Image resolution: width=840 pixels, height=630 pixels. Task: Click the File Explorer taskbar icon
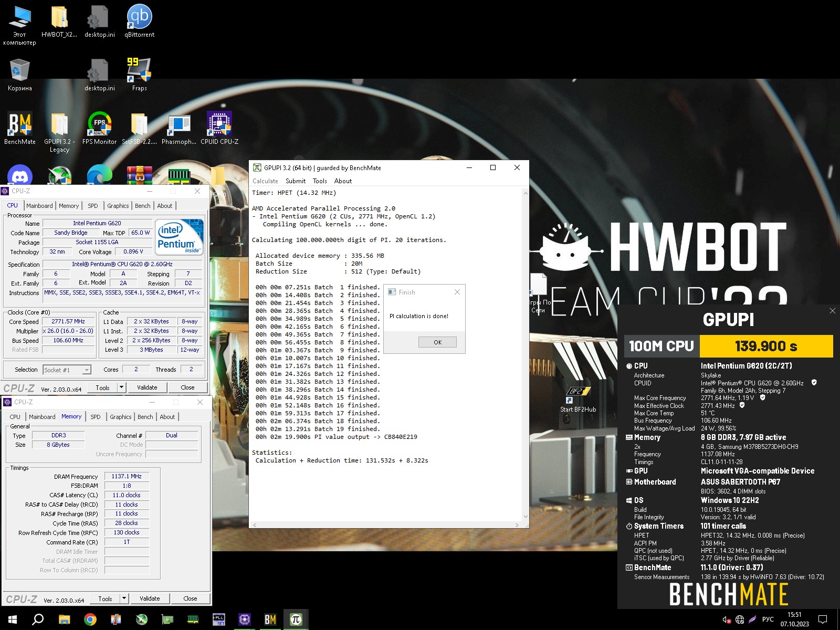click(64, 619)
